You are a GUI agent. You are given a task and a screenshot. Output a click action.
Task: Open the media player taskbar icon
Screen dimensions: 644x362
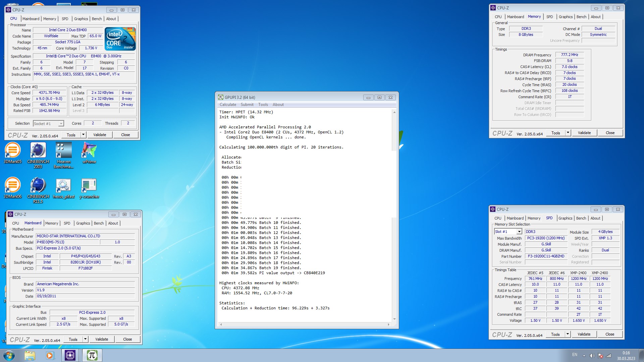pos(50,355)
